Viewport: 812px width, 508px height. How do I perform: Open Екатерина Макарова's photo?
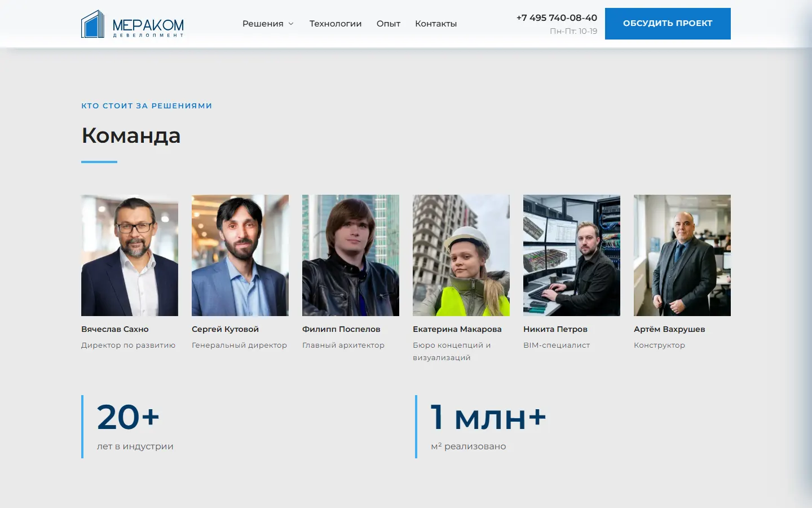[x=461, y=255]
